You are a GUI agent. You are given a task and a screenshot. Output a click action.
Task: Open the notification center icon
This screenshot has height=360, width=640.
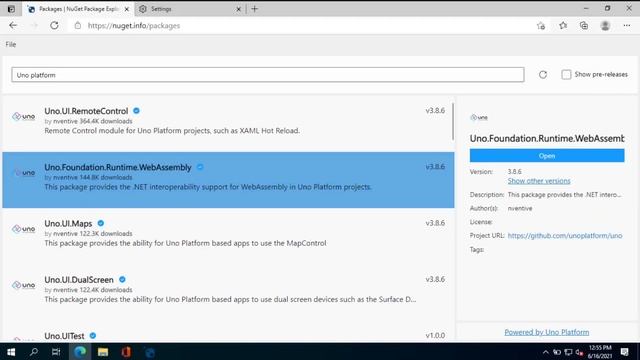tap(624, 352)
